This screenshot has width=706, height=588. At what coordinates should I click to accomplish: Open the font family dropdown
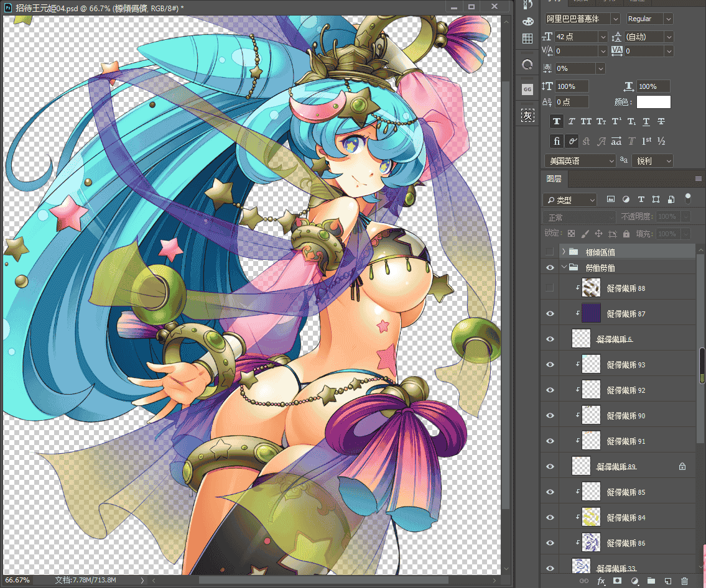(x=615, y=19)
